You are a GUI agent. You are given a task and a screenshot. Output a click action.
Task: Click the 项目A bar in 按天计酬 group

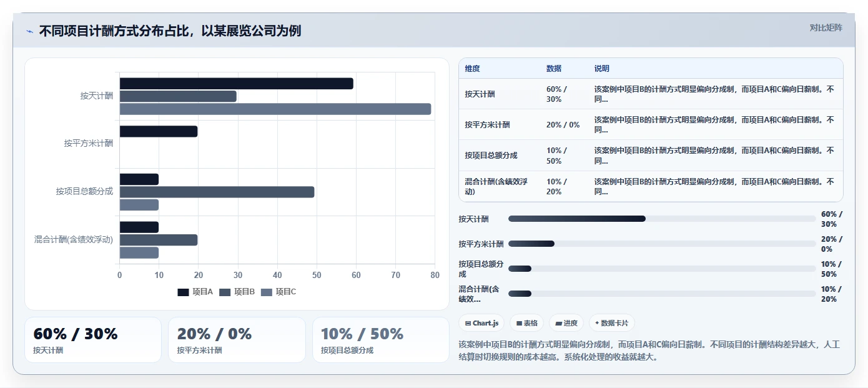[236, 84]
